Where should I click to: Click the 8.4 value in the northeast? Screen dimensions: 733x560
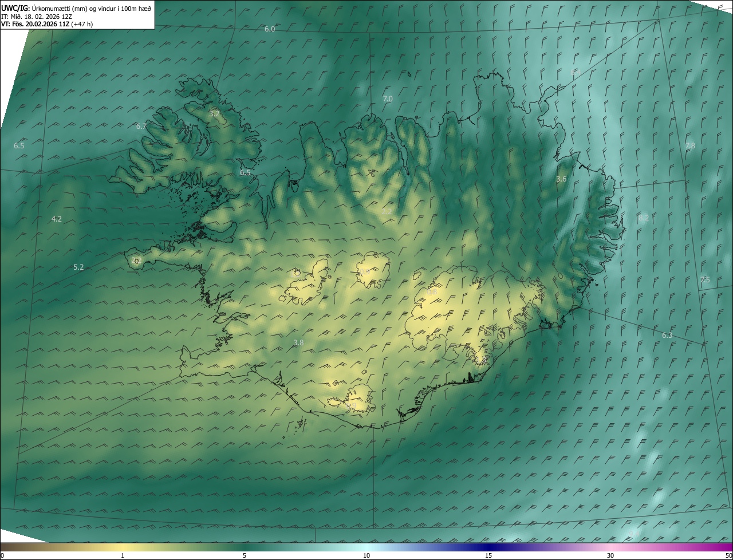pos(576,73)
